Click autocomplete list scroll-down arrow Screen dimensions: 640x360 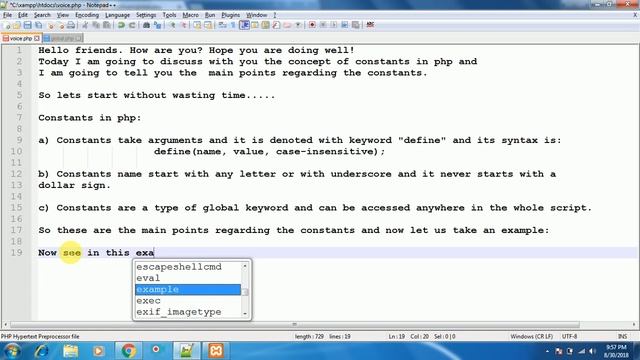[245, 313]
